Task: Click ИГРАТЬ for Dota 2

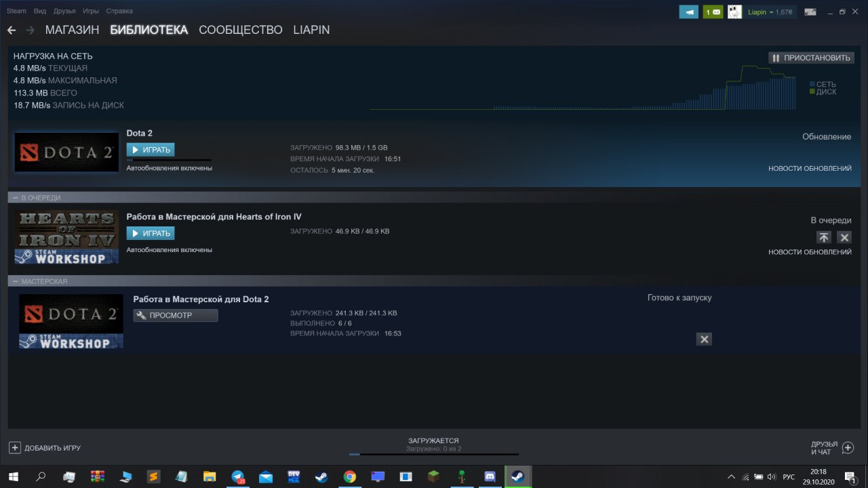Action: 151,150
